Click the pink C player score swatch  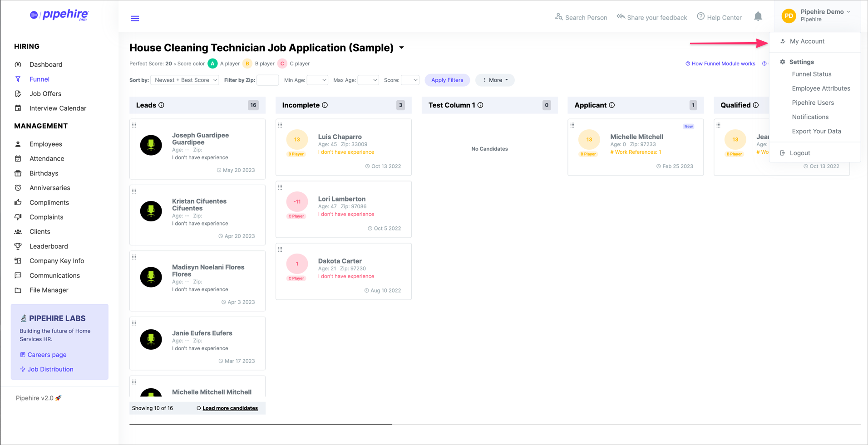(x=282, y=64)
